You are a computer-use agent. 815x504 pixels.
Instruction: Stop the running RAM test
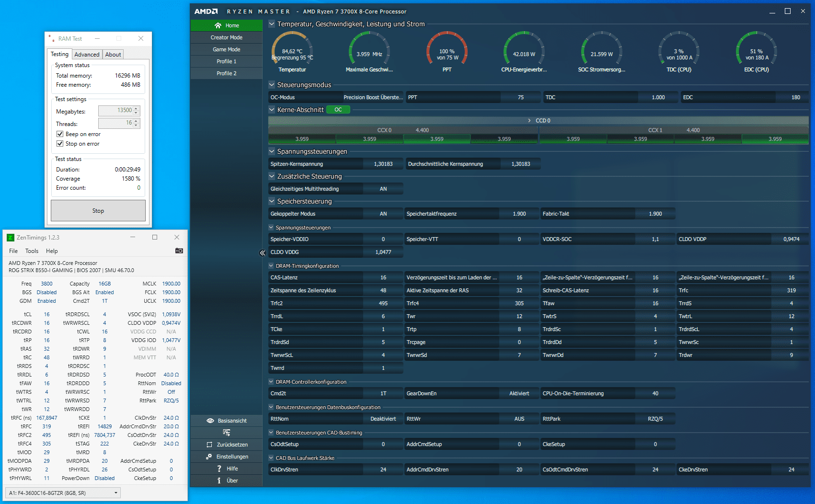98,211
